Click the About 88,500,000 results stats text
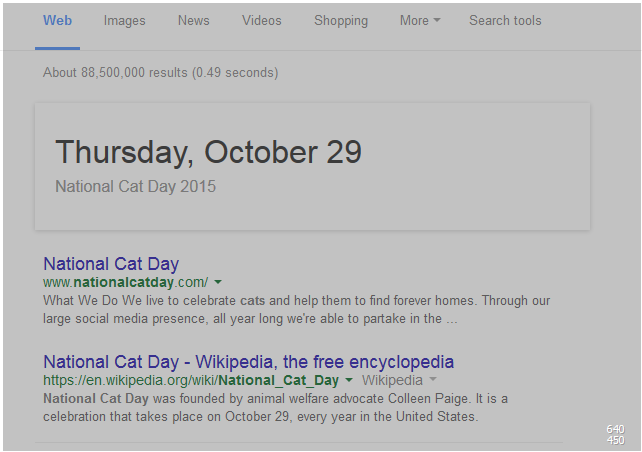Screen dimensions: 642x452 click(x=160, y=72)
